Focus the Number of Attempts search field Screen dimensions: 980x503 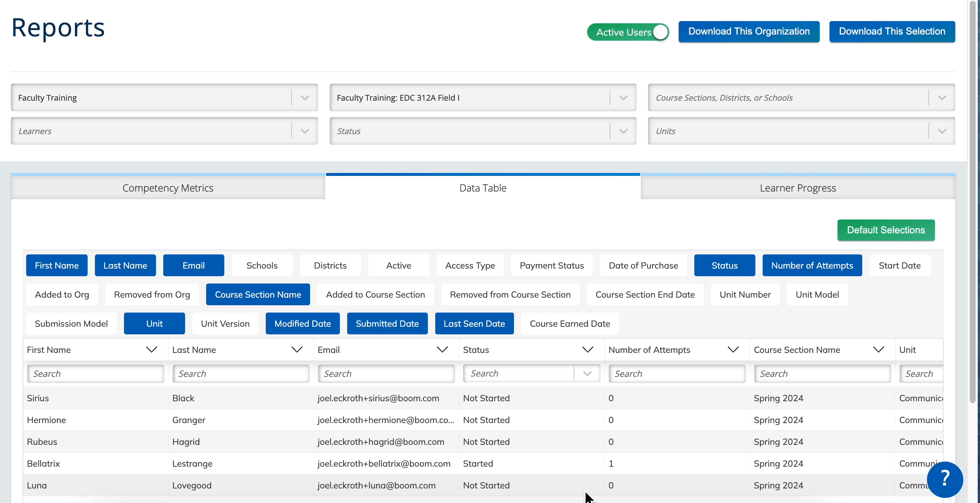click(x=677, y=373)
